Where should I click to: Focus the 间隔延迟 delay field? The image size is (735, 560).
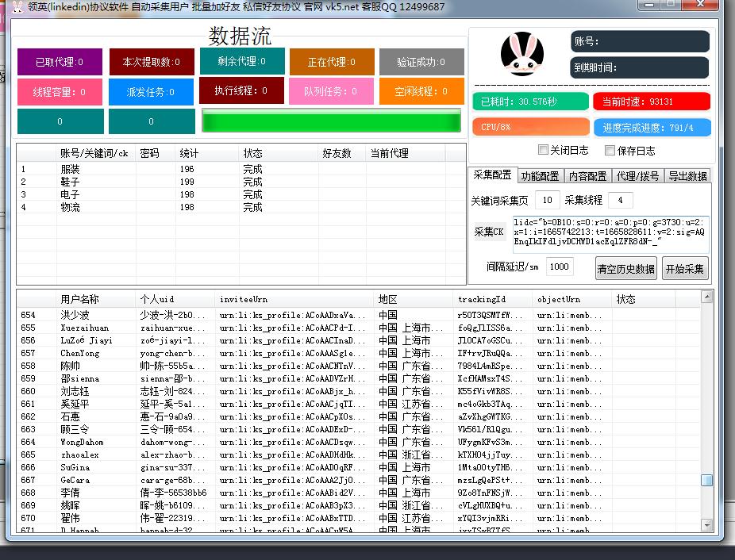click(x=559, y=267)
